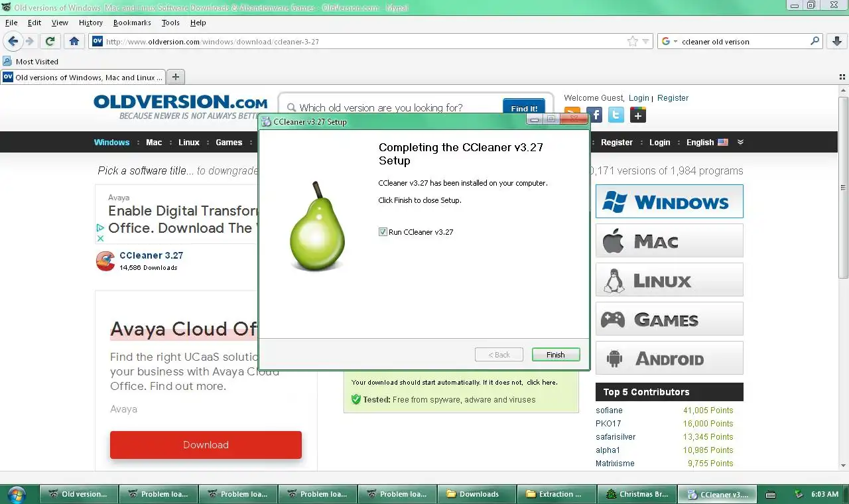Open the Bookmarks menu
Image resolution: width=849 pixels, height=504 pixels.
[x=132, y=23]
